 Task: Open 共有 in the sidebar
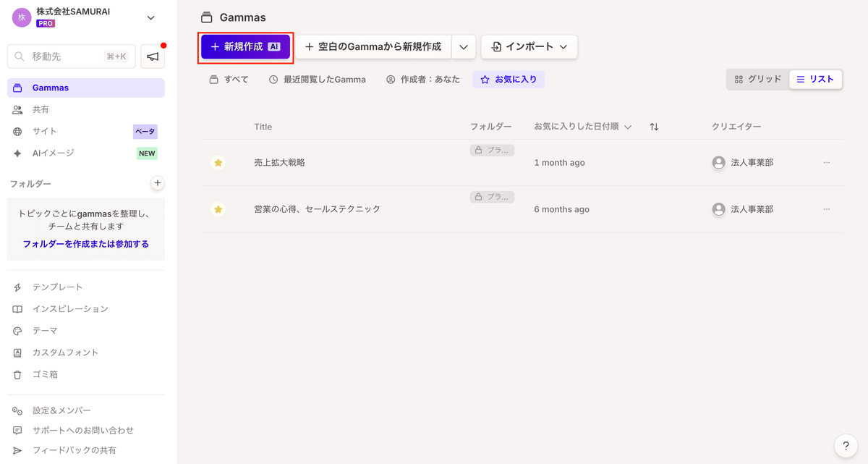pyautogui.click(x=86, y=109)
